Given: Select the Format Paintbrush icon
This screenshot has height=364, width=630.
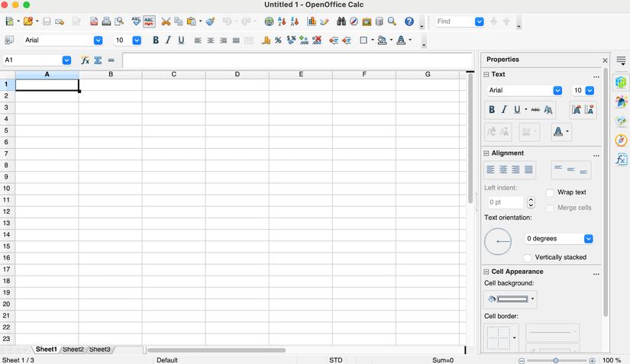Looking at the screenshot, I should (x=210, y=21).
